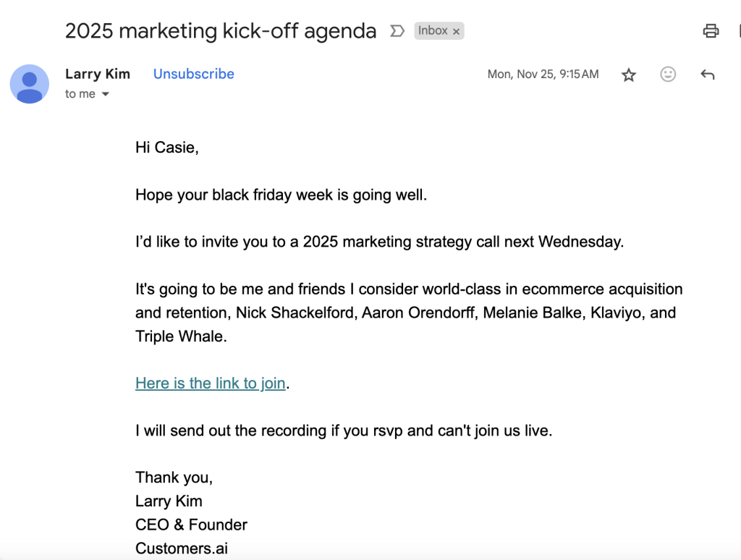This screenshot has height=560, width=741.
Task: Click Larry Kim's profile avatar
Action: pyautogui.click(x=29, y=84)
